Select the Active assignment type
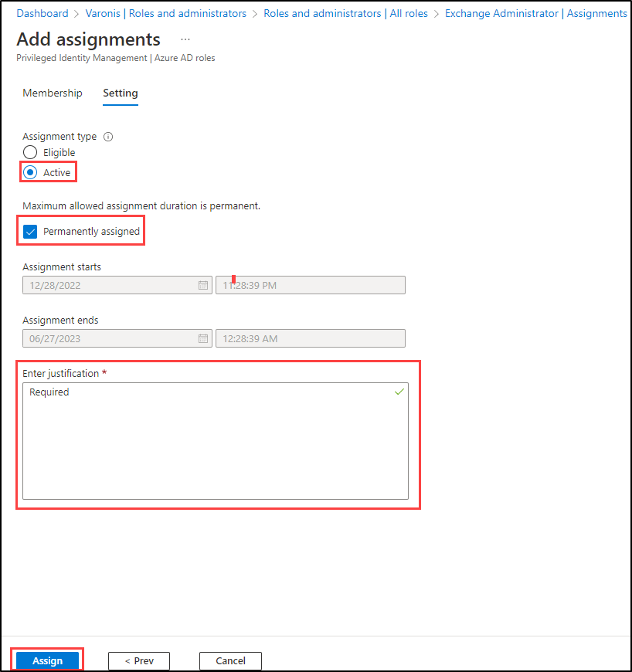Image resolution: width=632 pixels, height=672 pixels. [x=29, y=172]
